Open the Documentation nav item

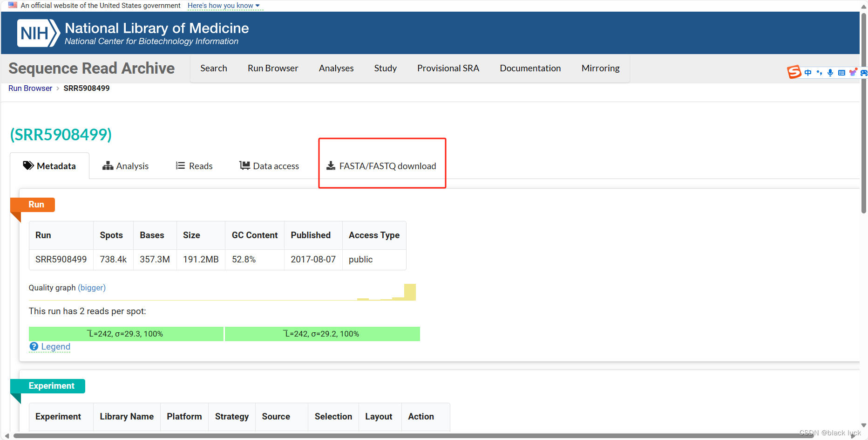point(530,68)
